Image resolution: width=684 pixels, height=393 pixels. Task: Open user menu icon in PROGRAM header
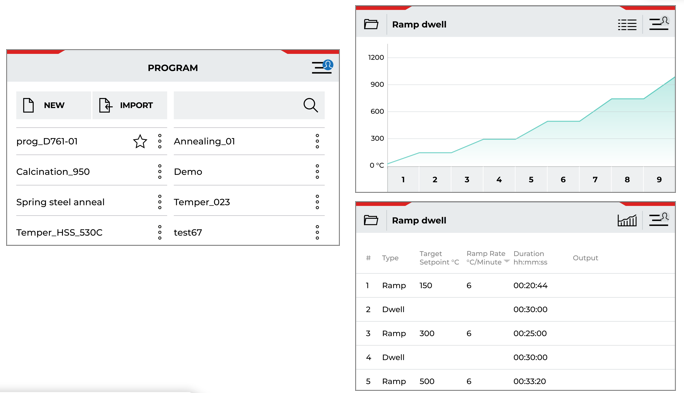coord(322,67)
